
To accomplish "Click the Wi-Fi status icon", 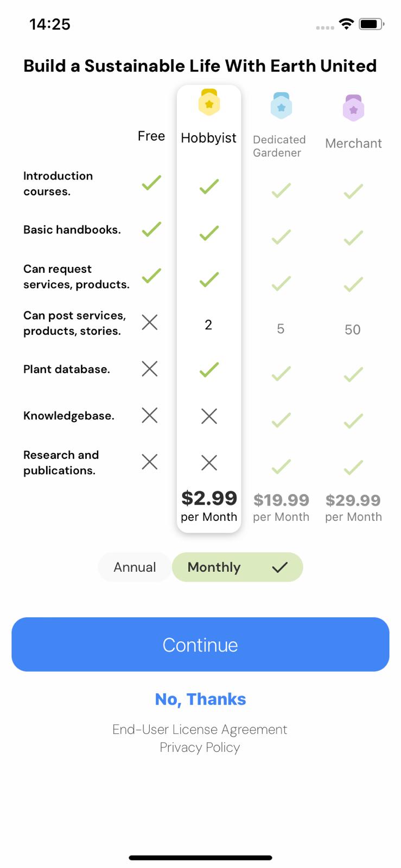I will coord(346,24).
